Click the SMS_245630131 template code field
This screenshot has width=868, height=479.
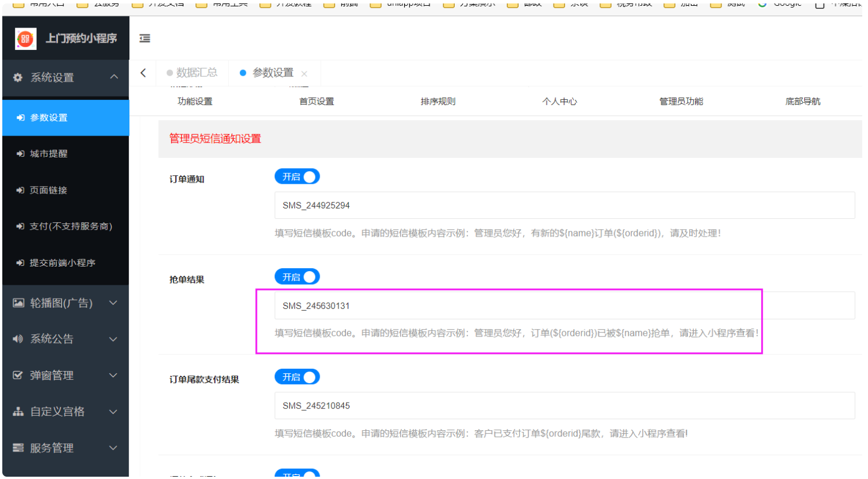pos(564,306)
